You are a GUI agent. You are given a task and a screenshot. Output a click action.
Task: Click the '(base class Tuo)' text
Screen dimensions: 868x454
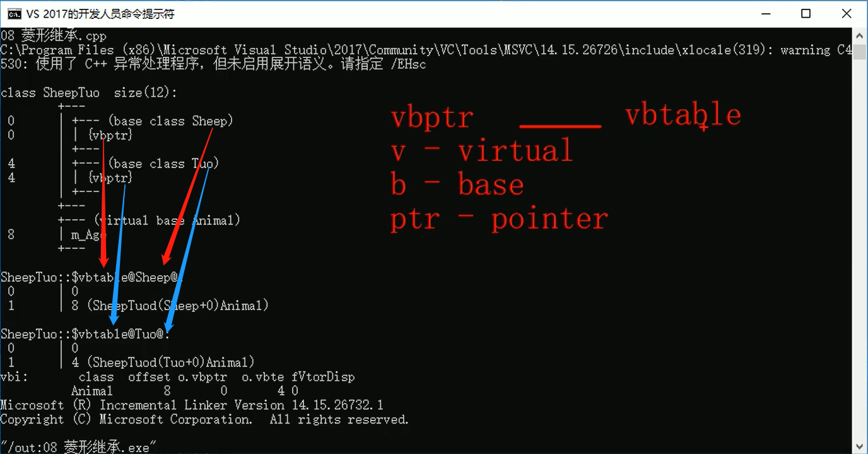point(163,164)
